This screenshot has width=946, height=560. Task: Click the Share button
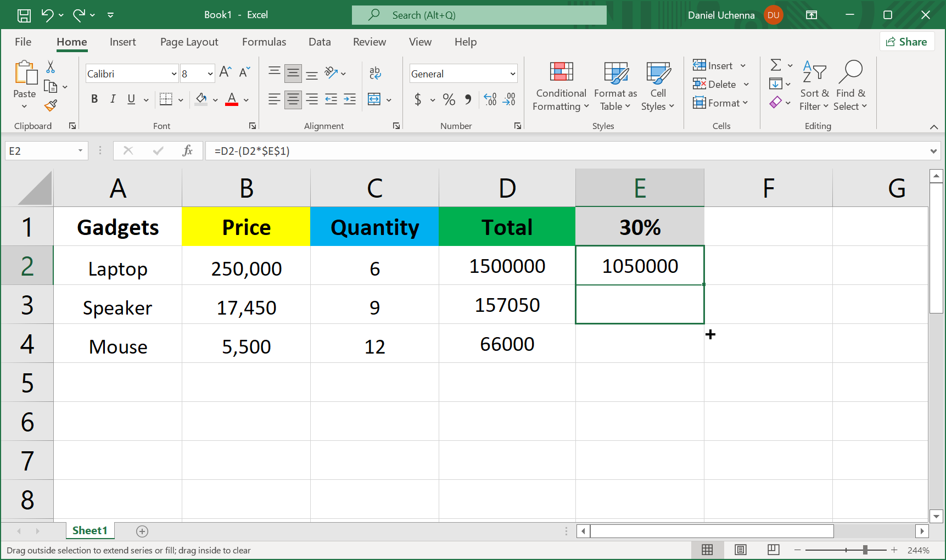[906, 42]
